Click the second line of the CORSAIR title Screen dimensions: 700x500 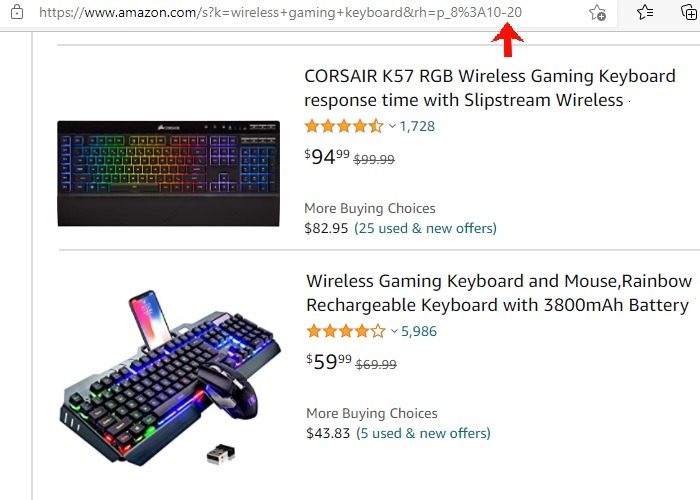tap(465, 101)
